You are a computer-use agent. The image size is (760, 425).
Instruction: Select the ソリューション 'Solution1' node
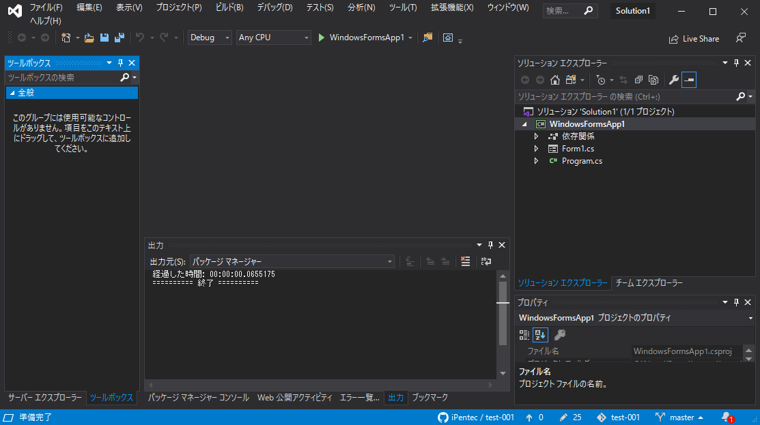[605, 111]
